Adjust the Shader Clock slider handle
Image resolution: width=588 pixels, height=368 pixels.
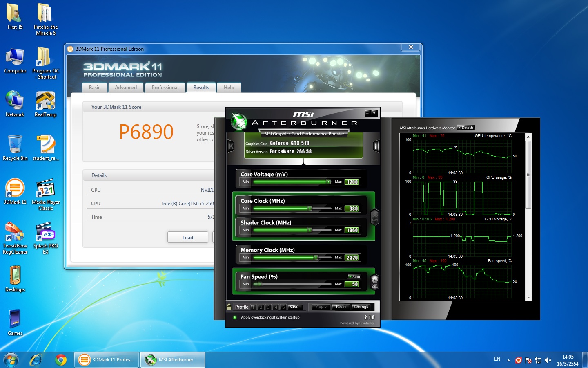pos(310,230)
